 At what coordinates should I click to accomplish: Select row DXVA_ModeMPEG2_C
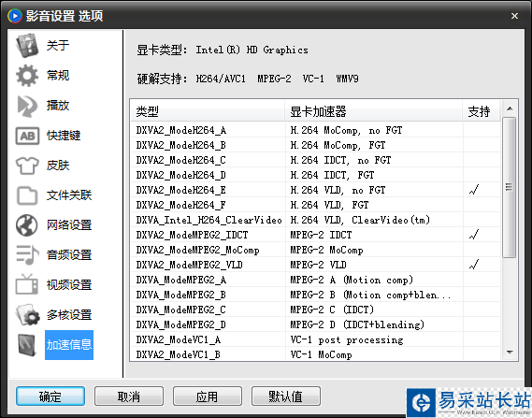[315, 310]
